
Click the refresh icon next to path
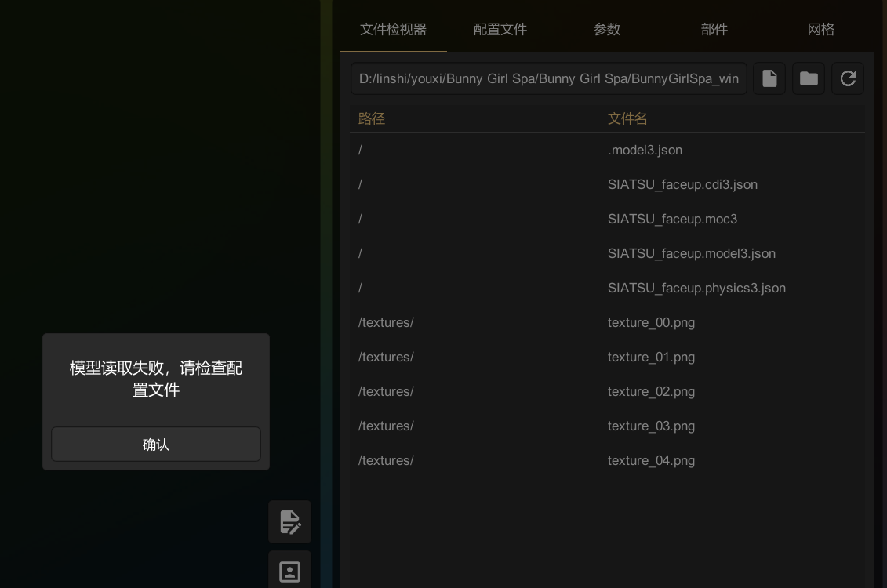[848, 78]
